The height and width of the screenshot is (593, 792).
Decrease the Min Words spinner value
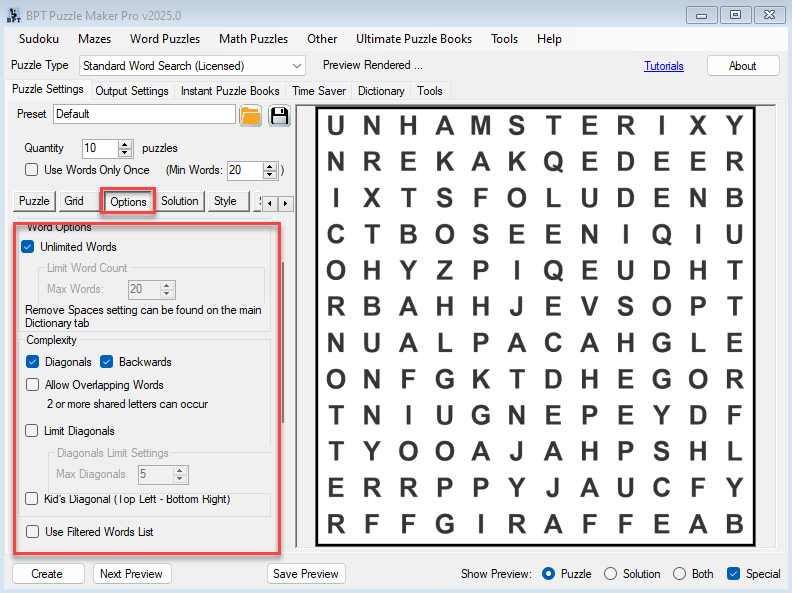pos(269,175)
